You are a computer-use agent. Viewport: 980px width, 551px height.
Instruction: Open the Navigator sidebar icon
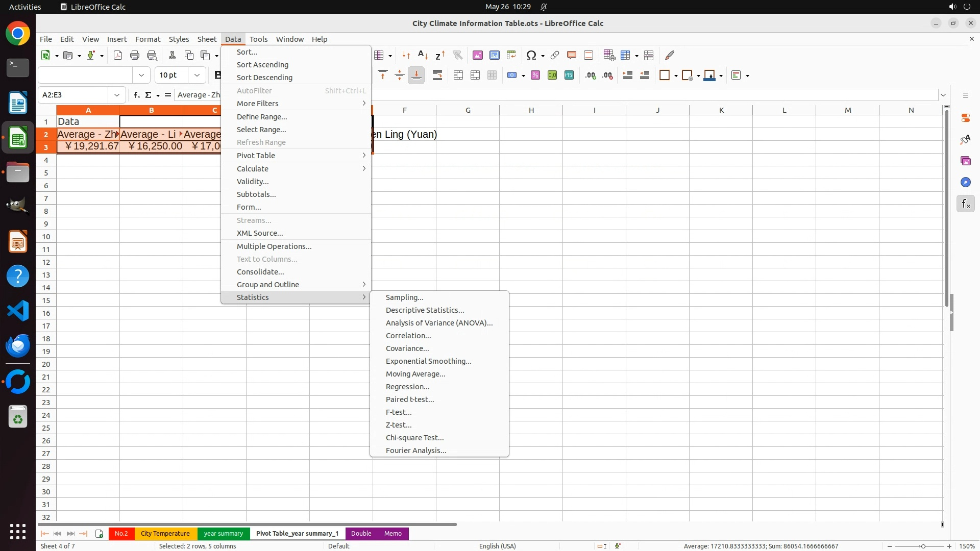pos(965,183)
